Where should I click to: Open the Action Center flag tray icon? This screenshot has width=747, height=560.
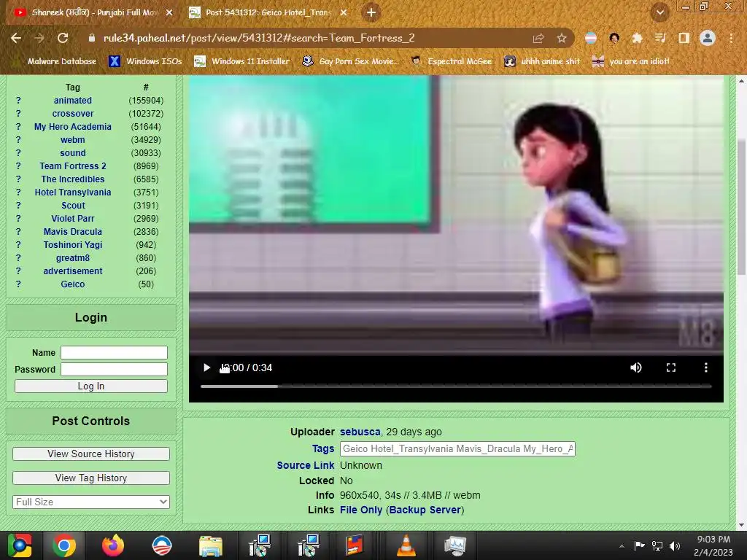pos(639,545)
